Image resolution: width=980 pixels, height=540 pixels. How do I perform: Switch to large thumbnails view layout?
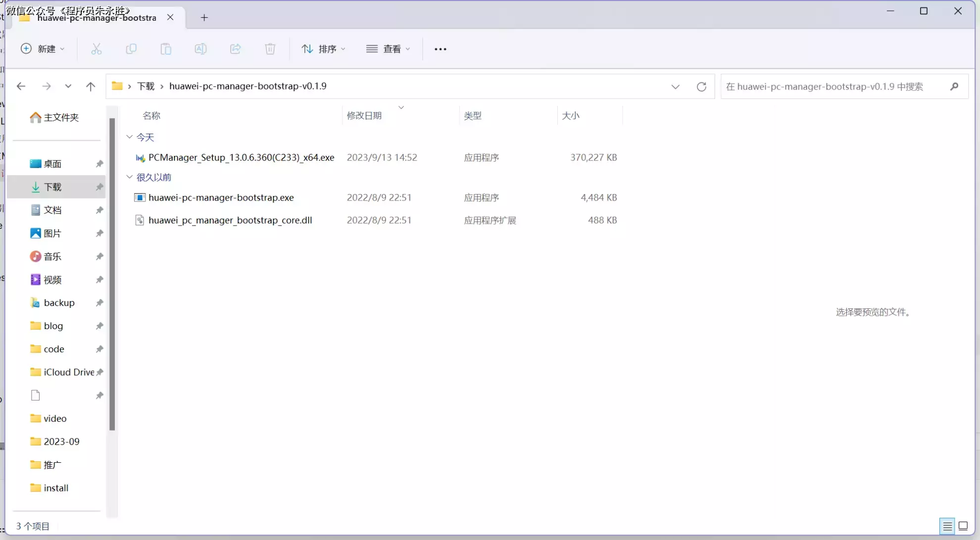pyautogui.click(x=963, y=526)
